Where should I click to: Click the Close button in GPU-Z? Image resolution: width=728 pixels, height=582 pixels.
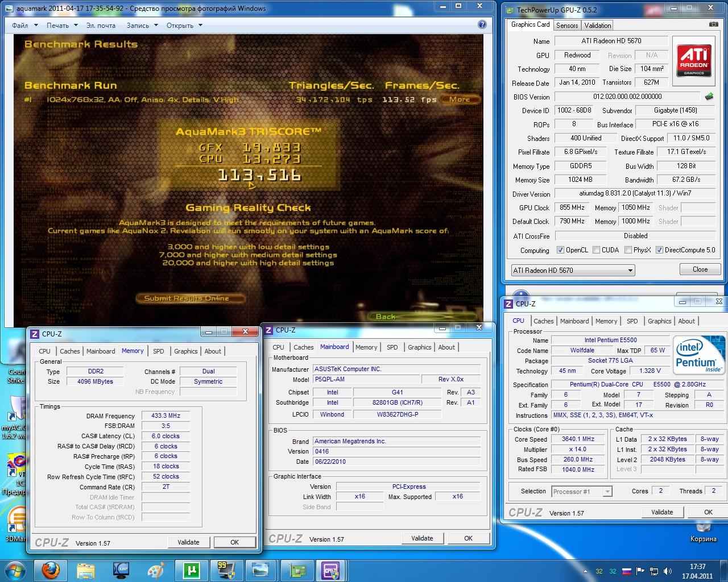point(700,269)
